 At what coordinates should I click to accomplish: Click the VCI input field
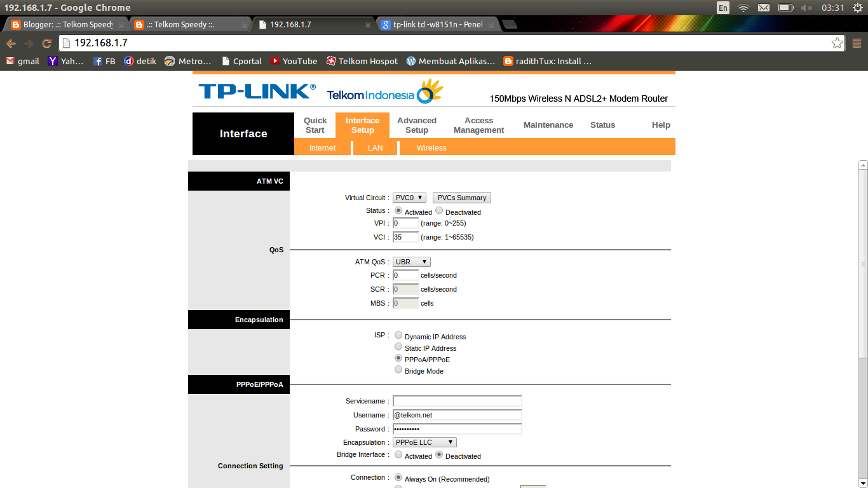pos(406,237)
